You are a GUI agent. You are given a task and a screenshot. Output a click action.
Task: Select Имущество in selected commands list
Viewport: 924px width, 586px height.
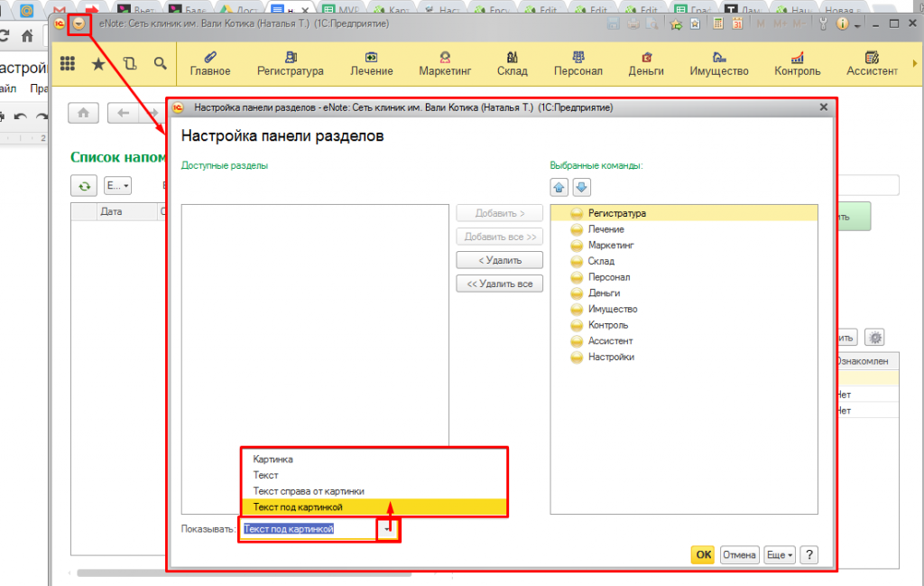pyautogui.click(x=684, y=308)
